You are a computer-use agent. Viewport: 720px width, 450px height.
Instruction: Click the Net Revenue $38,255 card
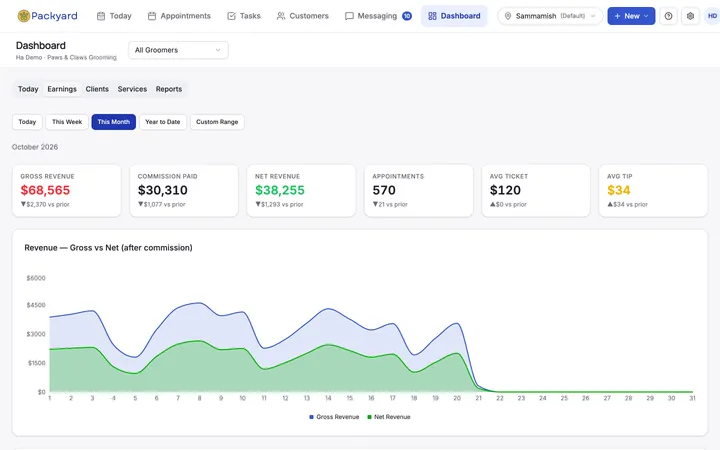pyautogui.click(x=301, y=191)
